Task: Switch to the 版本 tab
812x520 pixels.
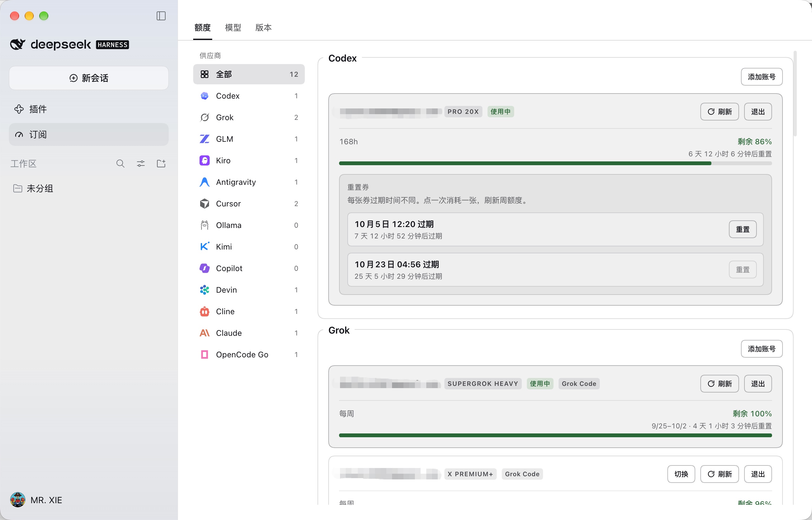Action: (264, 28)
